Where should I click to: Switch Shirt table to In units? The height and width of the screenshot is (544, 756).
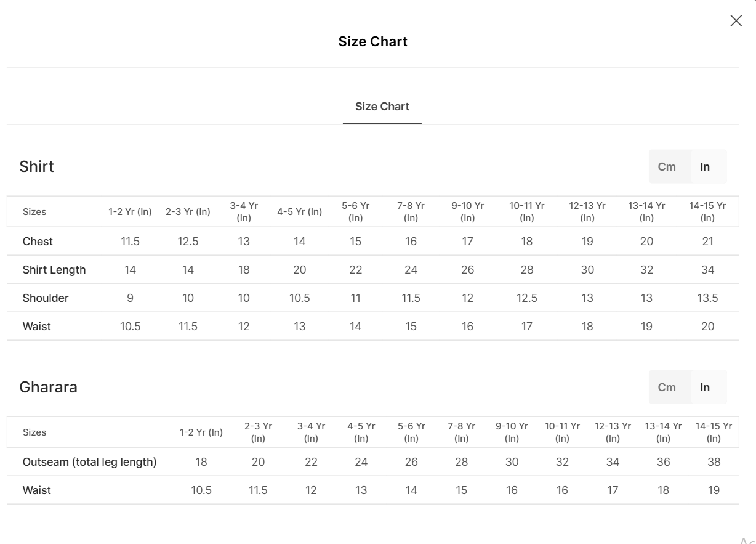click(x=705, y=167)
